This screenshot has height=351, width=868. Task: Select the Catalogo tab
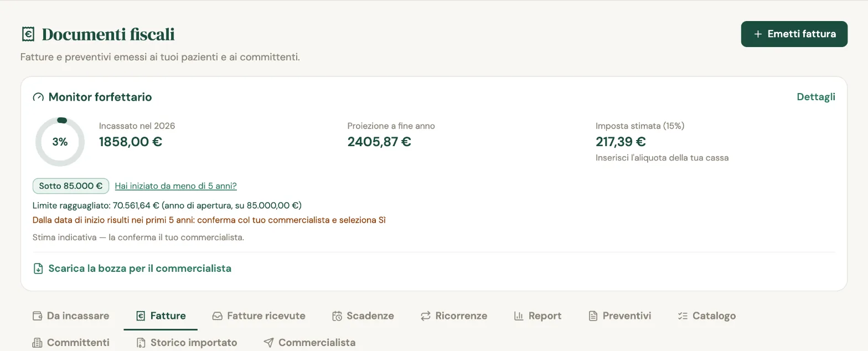[x=707, y=316]
